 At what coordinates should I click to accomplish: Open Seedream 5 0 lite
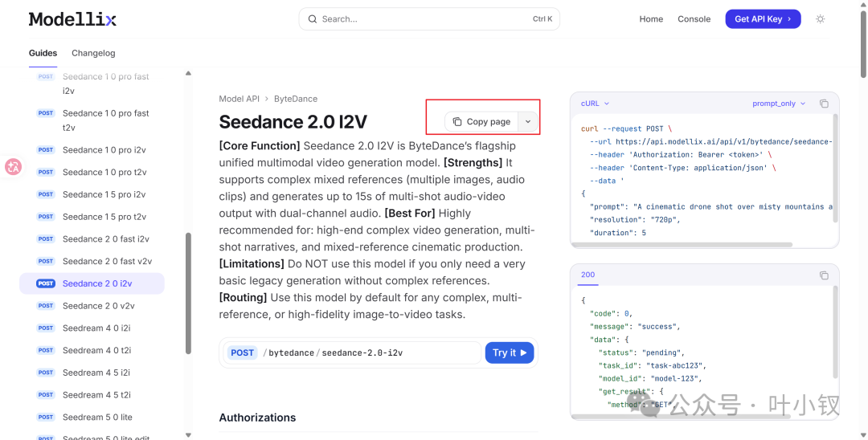(x=92, y=417)
